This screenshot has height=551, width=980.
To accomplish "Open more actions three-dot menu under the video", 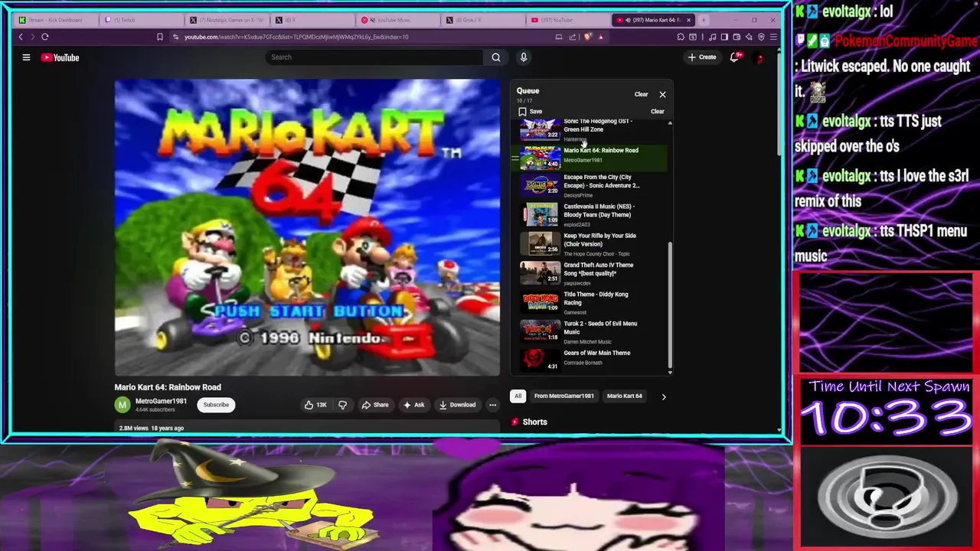I will [x=493, y=405].
